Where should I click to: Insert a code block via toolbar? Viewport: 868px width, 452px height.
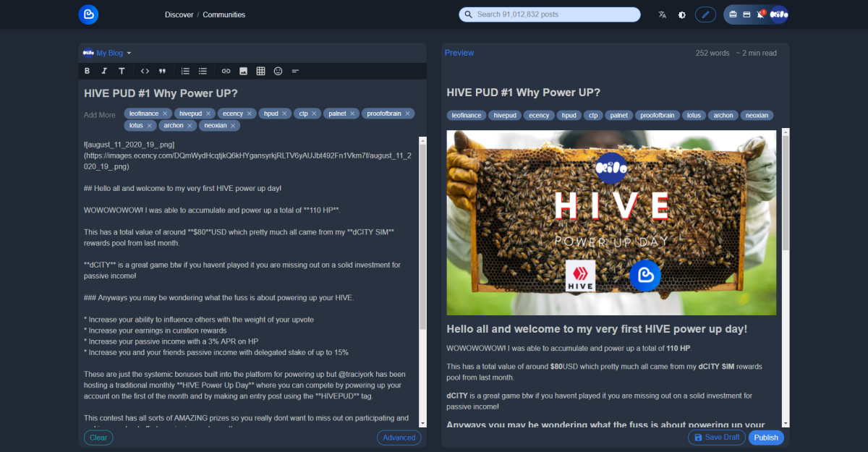(145, 71)
